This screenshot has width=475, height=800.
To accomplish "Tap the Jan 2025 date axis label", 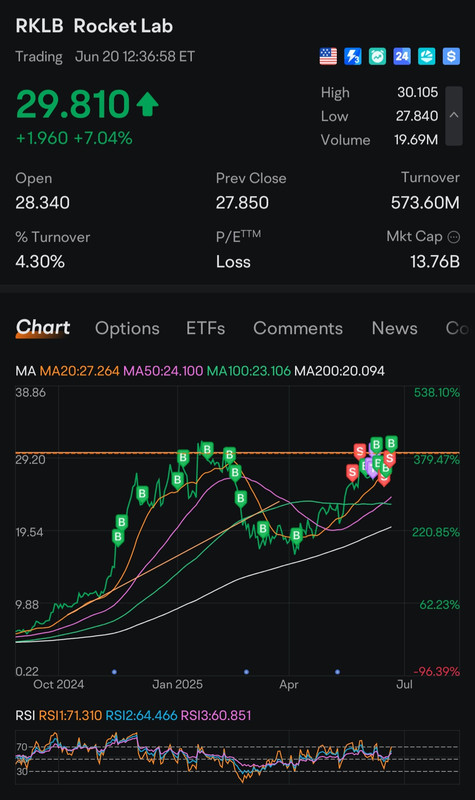I will click(178, 684).
